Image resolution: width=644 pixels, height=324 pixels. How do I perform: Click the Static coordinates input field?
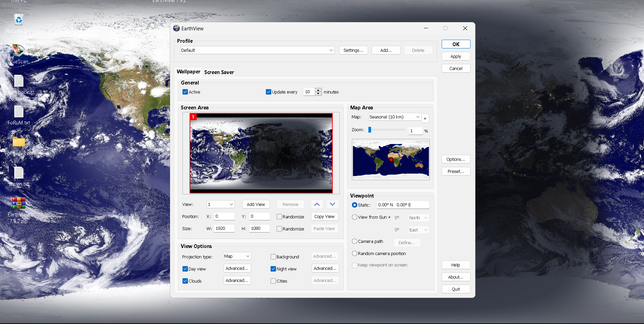click(x=403, y=205)
